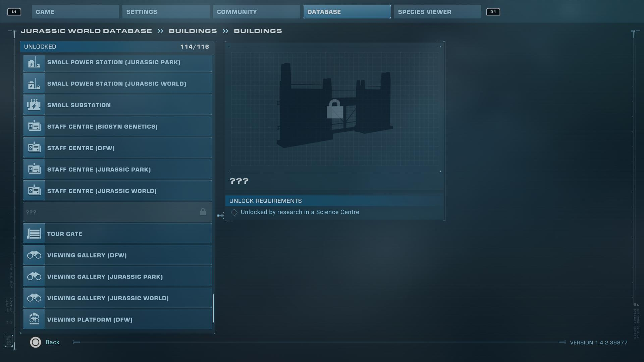
Task: Select Staff Centre (Jurassic Park) entry
Action: [118, 170]
